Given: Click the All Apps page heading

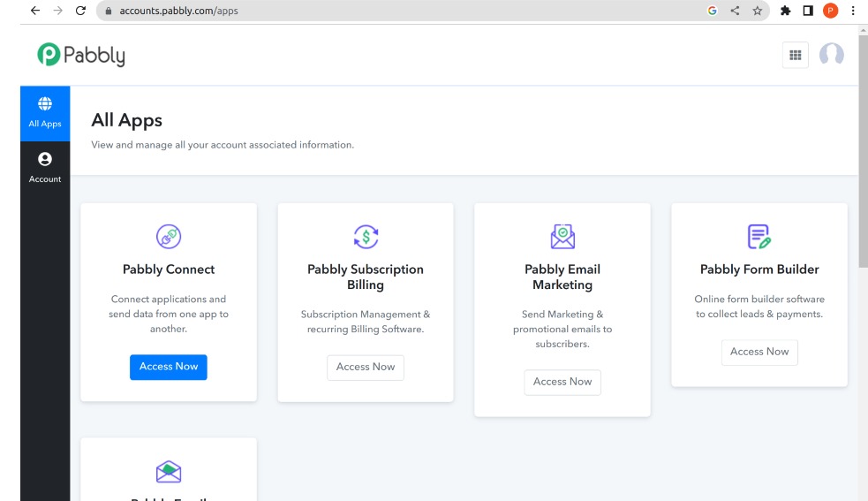Looking at the screenshot, I should tap(127, 120).
